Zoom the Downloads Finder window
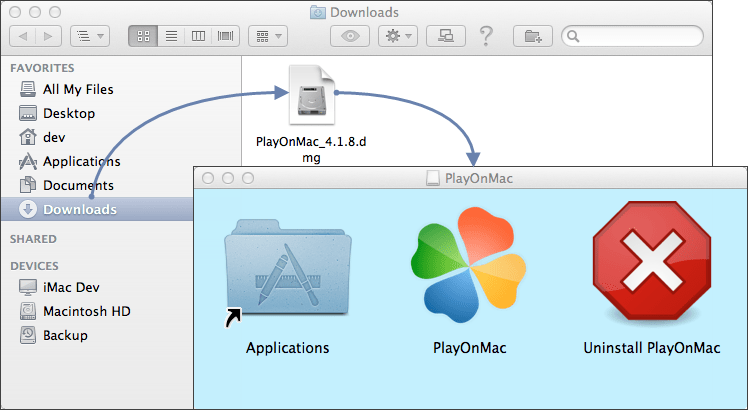The width and height of the screenshot is (748, 410). (x=55, y=12)
